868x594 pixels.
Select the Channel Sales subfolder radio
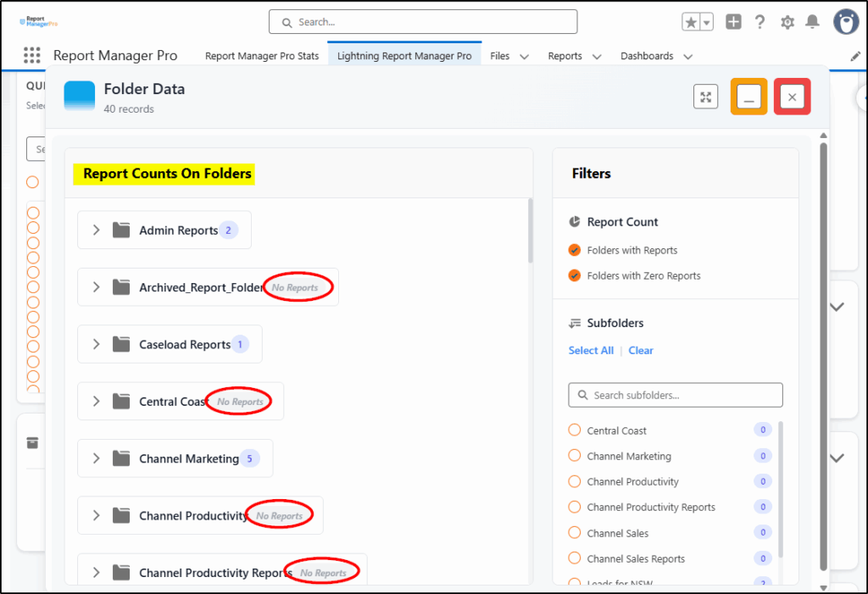(x=575, y=533)
